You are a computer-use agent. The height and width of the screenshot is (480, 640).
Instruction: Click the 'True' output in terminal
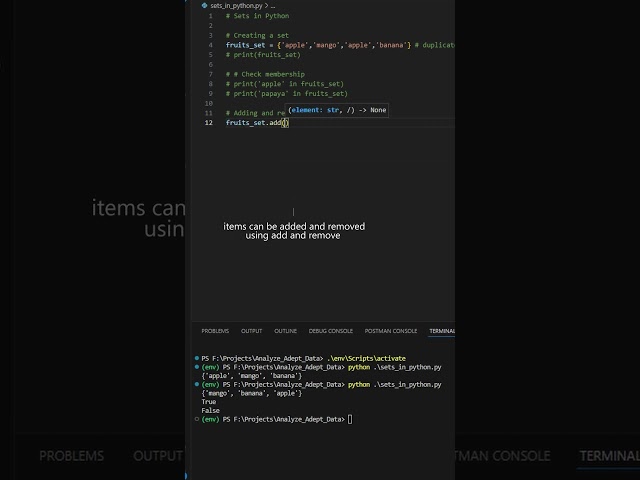pyautogui.click(x=209, y=402)
